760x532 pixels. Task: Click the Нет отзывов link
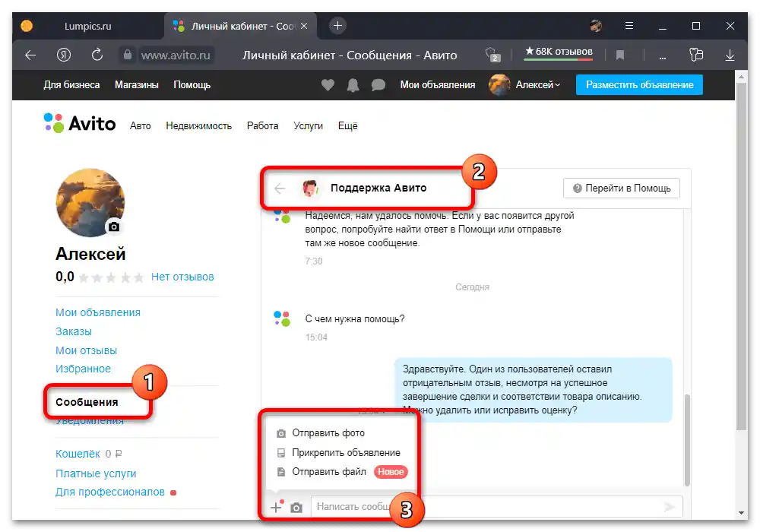(182, 277)
